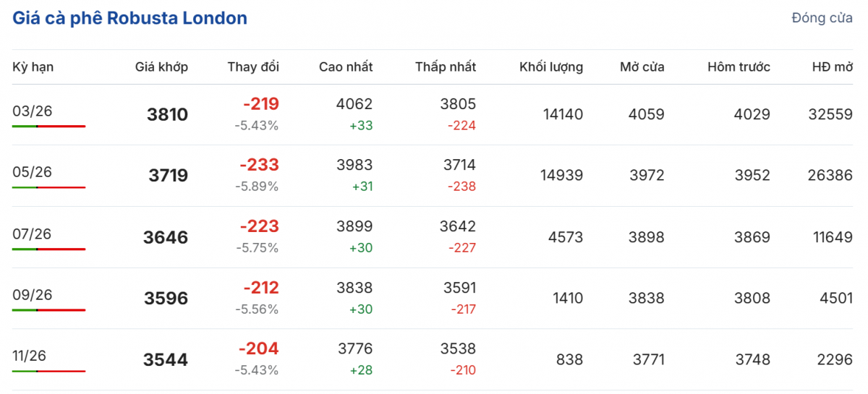Click the 'Thấp nhất' column header

[x=446, y=67]
